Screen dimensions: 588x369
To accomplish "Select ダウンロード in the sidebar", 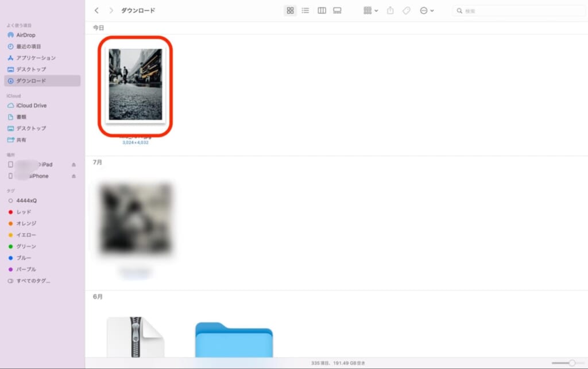I will pos(42,80).
